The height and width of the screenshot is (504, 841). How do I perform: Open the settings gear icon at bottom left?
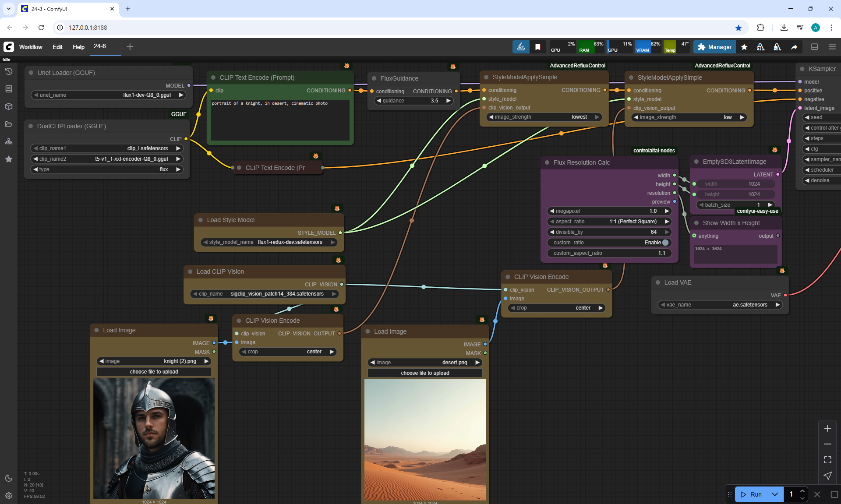(9, 496)
